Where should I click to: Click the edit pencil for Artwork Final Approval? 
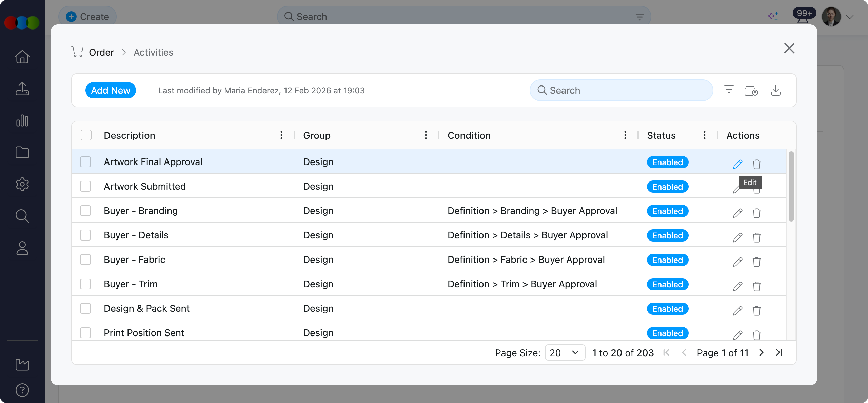[737, 164]
